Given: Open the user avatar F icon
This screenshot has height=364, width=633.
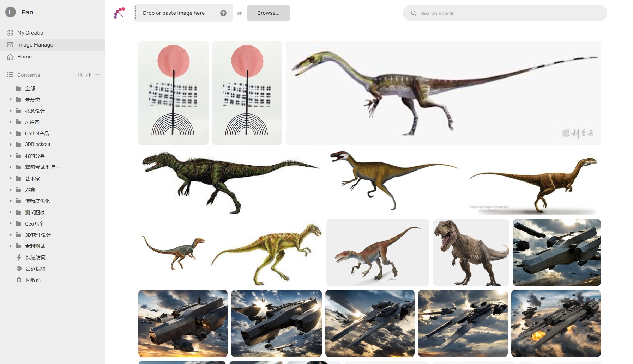Looking at the screenshot, I should click(11, 12).
